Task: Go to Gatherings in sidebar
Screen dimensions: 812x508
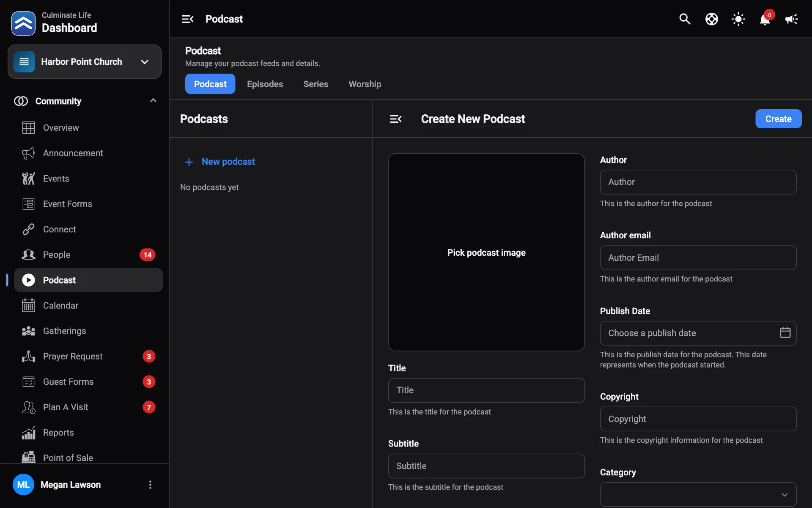Action: click(x=88, y=331)
